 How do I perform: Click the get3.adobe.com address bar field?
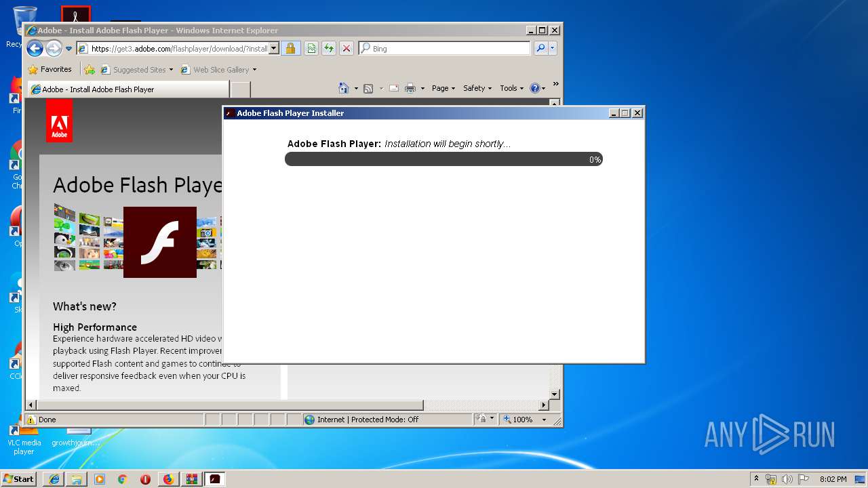coord(178,48)
